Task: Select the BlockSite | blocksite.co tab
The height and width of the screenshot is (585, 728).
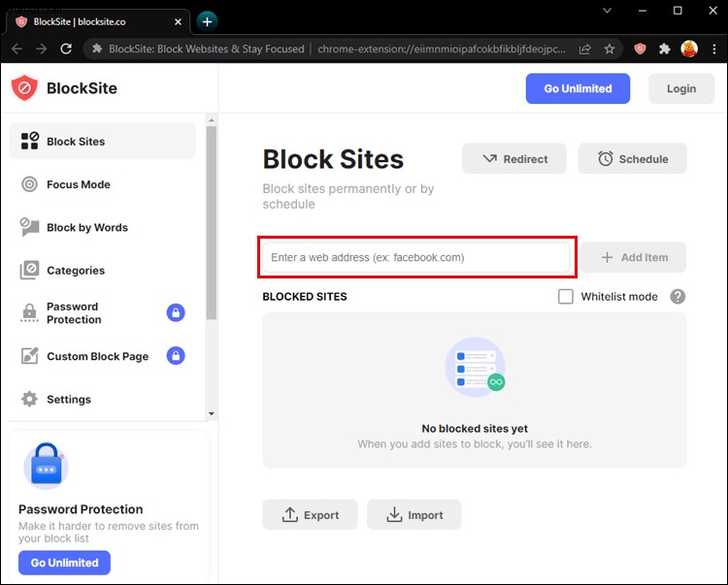Action: (x=97, y=21)
